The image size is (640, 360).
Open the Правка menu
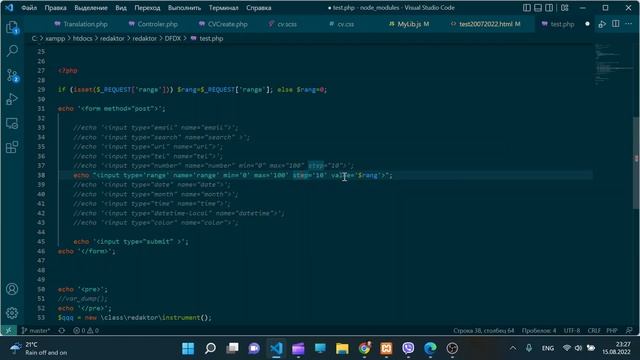(x=56, y=8)
